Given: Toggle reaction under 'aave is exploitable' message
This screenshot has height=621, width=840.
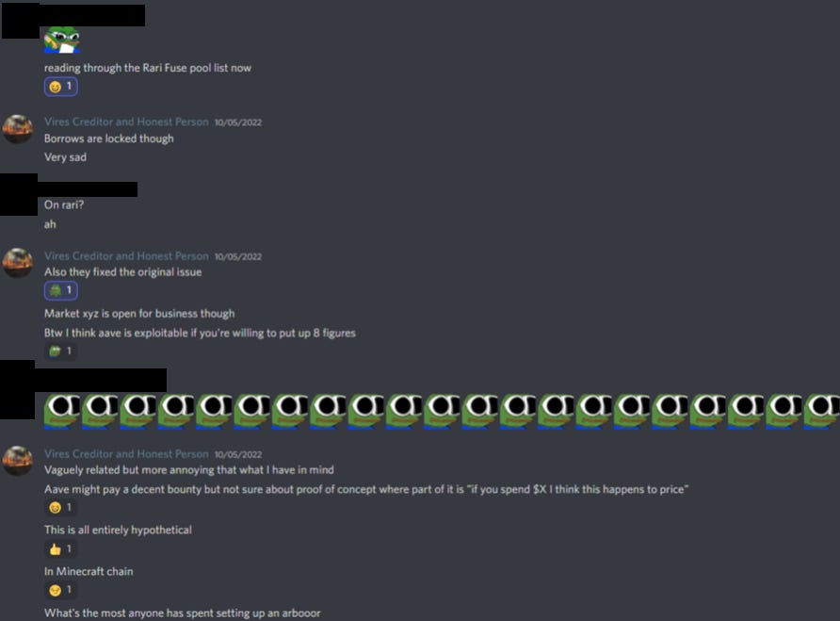Looking at the screenshot, I should (x=60, y=351).
